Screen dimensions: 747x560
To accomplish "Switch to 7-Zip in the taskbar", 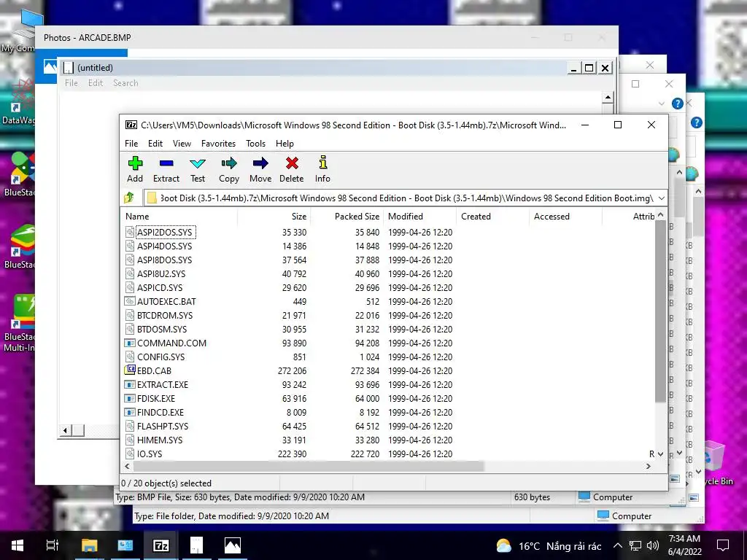I will coord(160,545).
